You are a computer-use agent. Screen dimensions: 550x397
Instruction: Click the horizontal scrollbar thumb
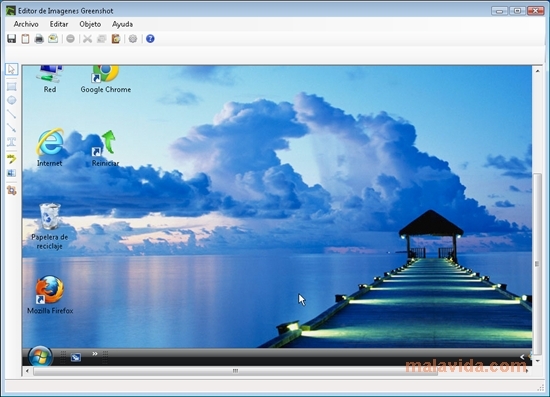[x=235, y=371]
